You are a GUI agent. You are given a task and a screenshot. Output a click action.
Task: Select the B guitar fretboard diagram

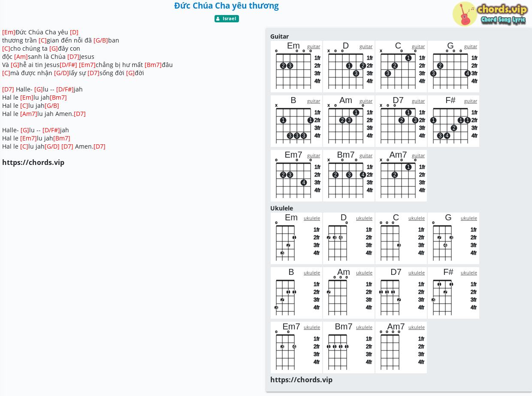pos(296,121)
